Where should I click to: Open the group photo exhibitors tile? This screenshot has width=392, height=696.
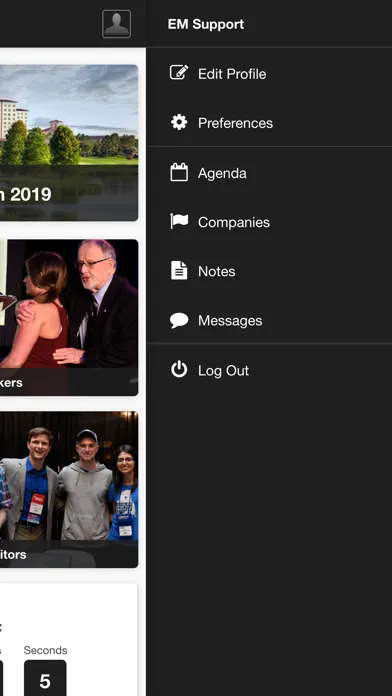pos(69,489)
